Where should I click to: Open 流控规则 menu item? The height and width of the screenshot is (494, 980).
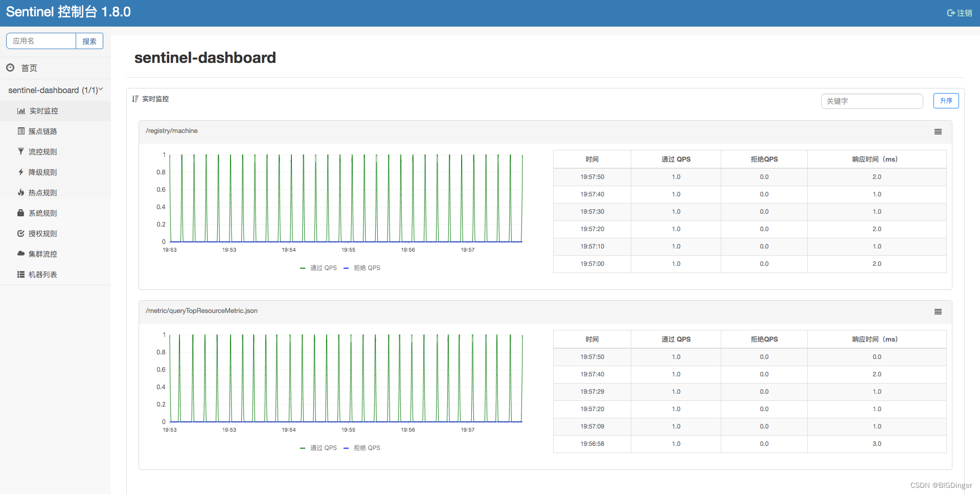[x=55, y=152]
